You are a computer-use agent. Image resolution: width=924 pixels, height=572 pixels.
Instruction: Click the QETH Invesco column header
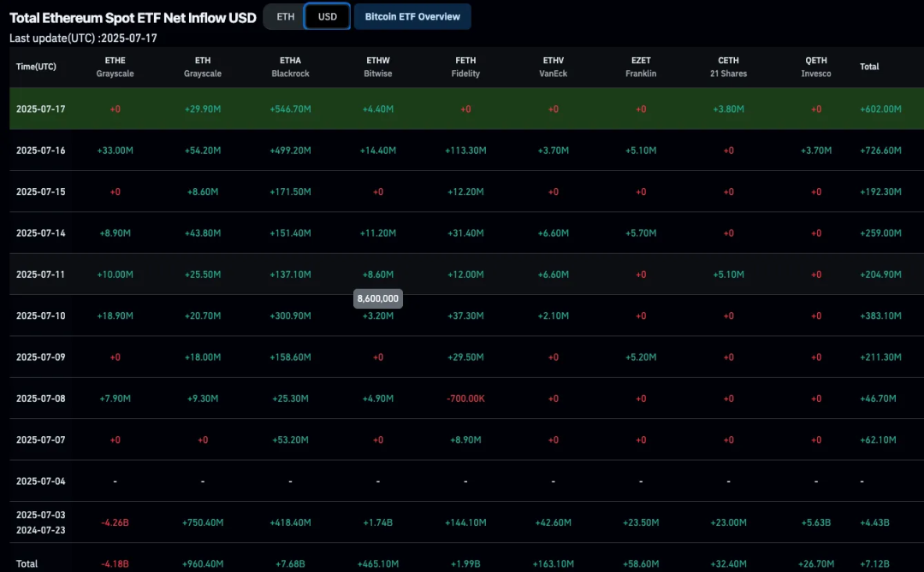[x=816, y=67]
